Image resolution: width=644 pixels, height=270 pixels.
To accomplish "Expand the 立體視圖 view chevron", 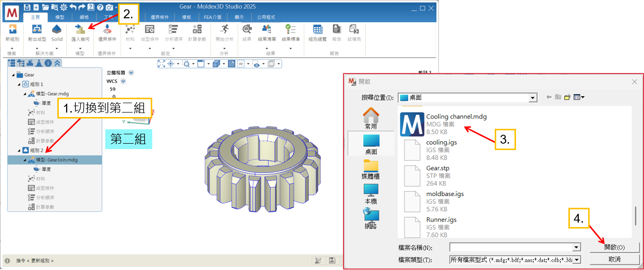I will tap(131, 73).
